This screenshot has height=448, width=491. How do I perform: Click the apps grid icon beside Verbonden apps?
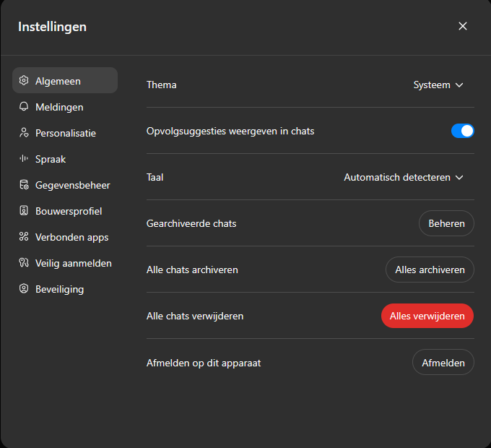(24, 236)
